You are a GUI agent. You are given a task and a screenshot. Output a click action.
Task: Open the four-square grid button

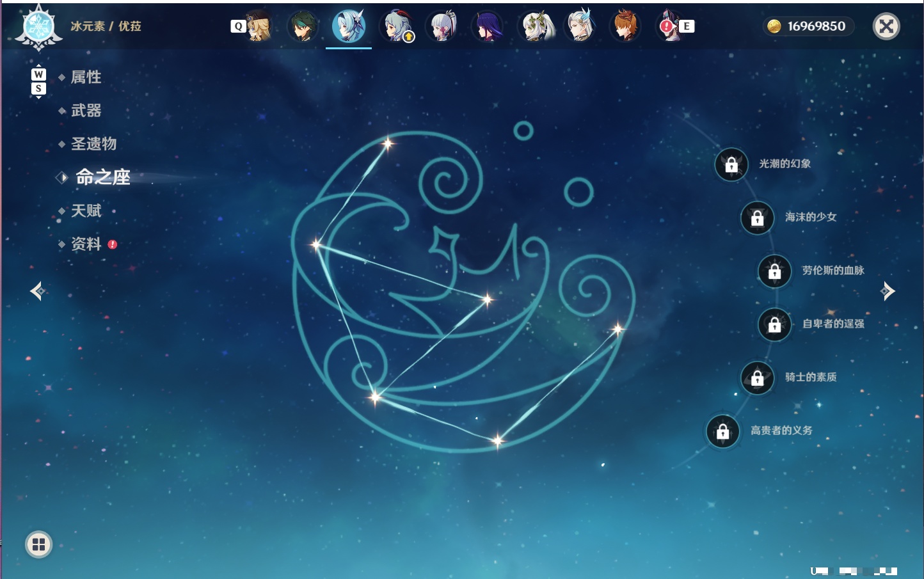38,544
